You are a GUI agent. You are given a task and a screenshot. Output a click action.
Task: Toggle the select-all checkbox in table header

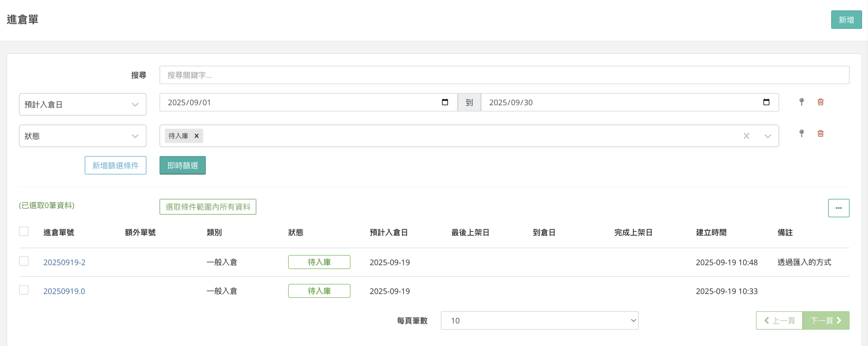tap(24, 232)
